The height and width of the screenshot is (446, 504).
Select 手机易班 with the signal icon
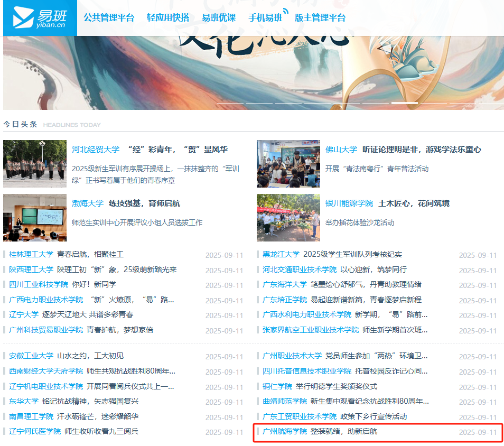[x=266, y=17]
